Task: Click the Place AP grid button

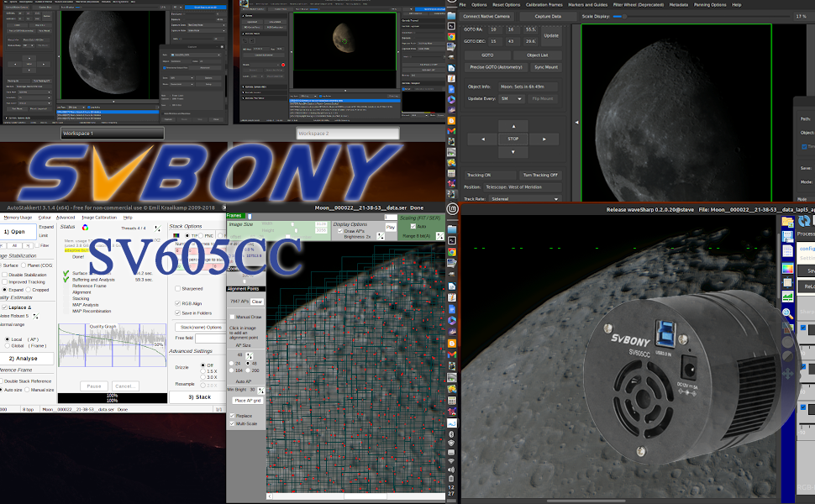Action: [247, 401]
